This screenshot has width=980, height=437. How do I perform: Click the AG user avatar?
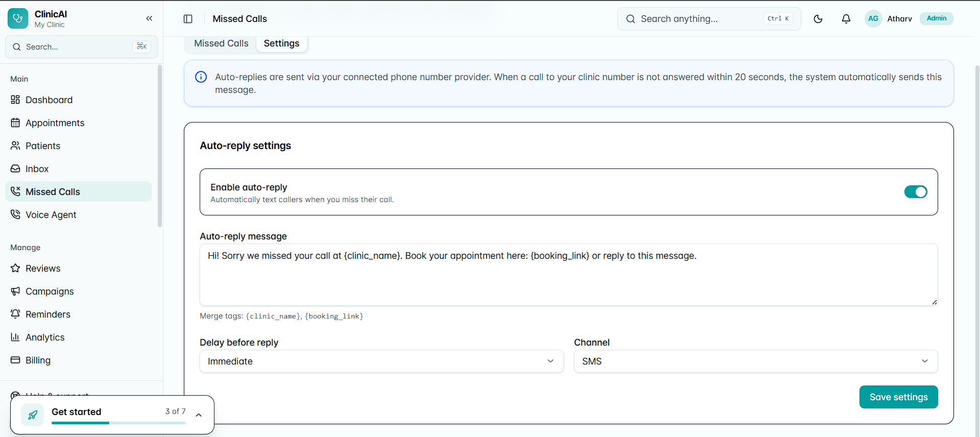pyautogui.click(x=873, y=19)
